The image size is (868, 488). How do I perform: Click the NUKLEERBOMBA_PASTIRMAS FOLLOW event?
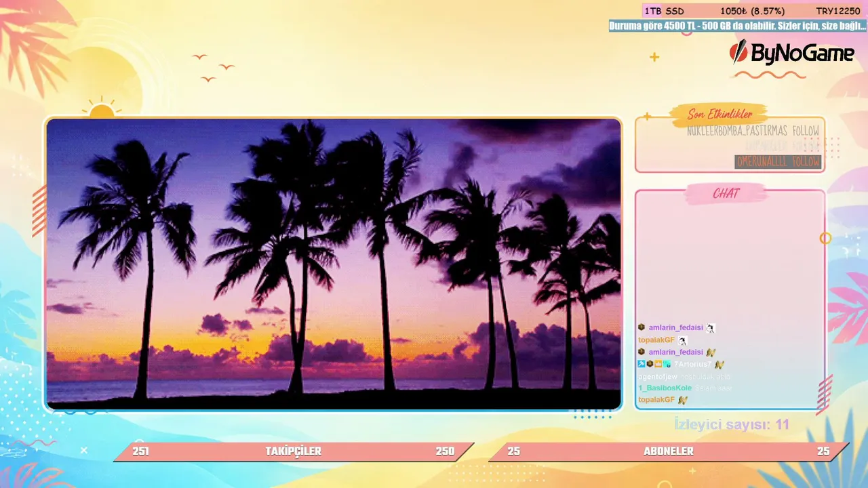(x=753, y=131)
